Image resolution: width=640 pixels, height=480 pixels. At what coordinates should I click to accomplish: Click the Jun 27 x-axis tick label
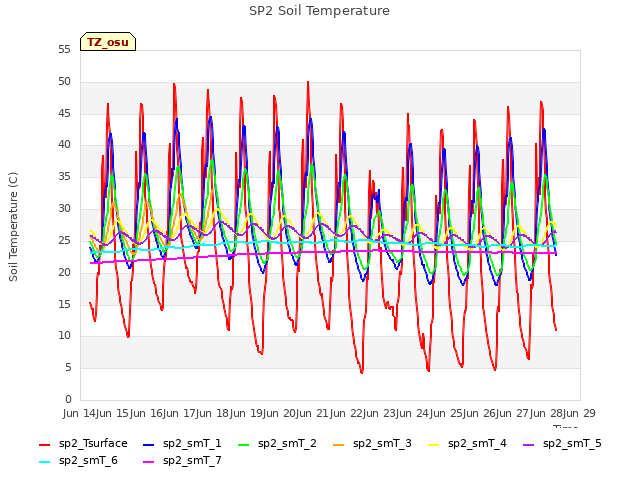pyautogui.click(x=514, y=413)
